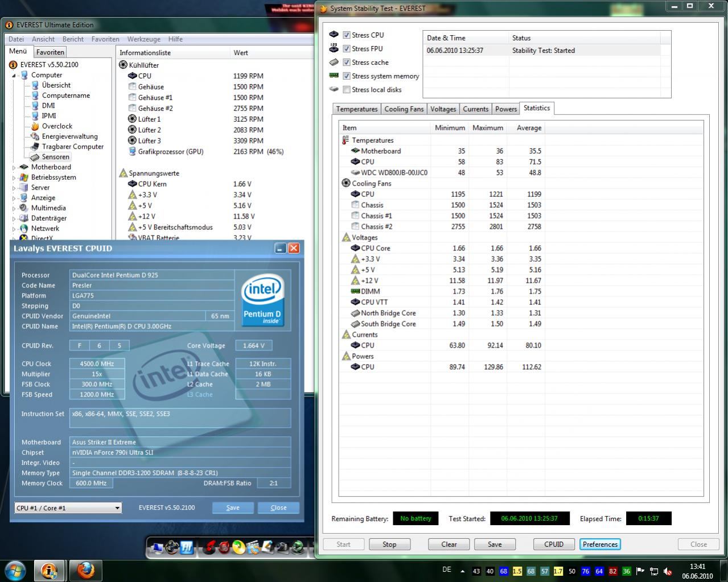Click the yellow disc icon in the dock

(239, 547)
